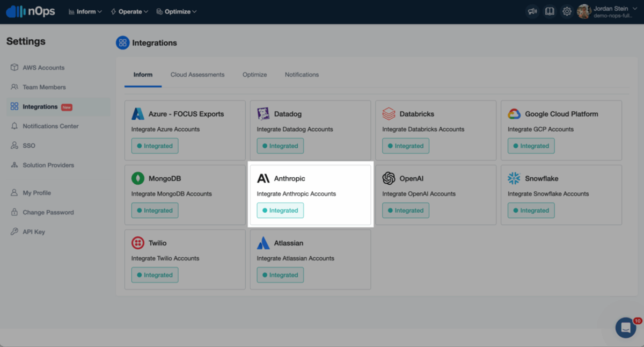
Task: Switch to the Cloud Assessments tab
Action: click(x=197, y=75)
